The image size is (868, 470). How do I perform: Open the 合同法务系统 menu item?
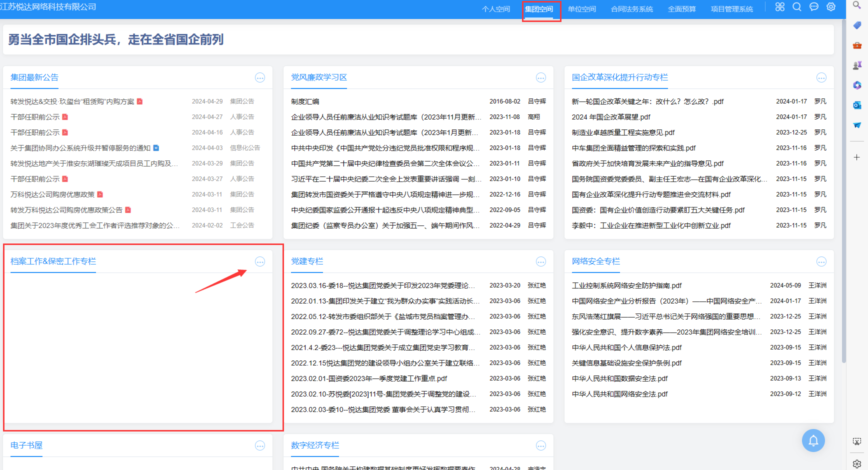(x=631, y=9)
